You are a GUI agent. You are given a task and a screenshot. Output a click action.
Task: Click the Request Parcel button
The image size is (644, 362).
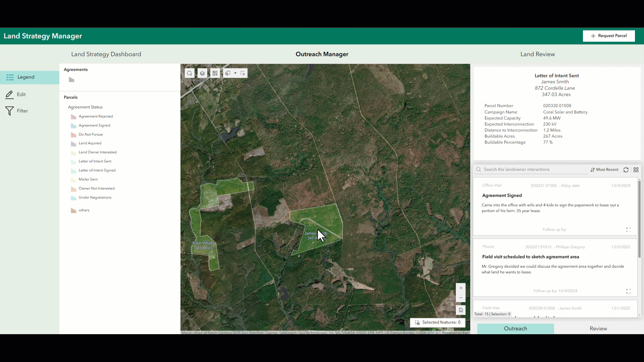tap(609, 36)
